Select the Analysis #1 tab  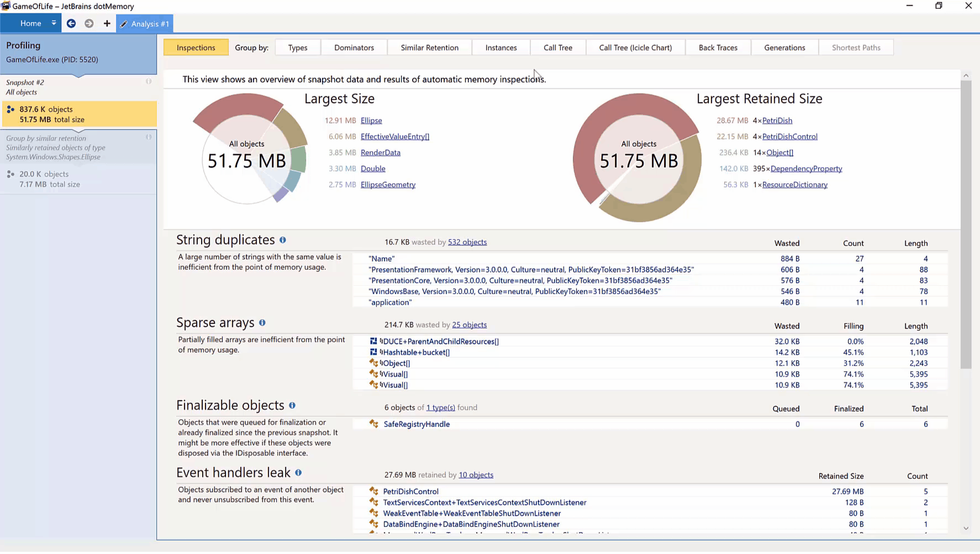coord(145,24)
